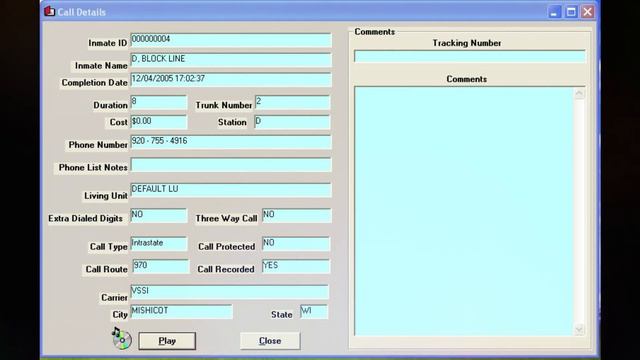
Task: Focus the empty Phone List Notes field
Action: (x=231, y=164)
